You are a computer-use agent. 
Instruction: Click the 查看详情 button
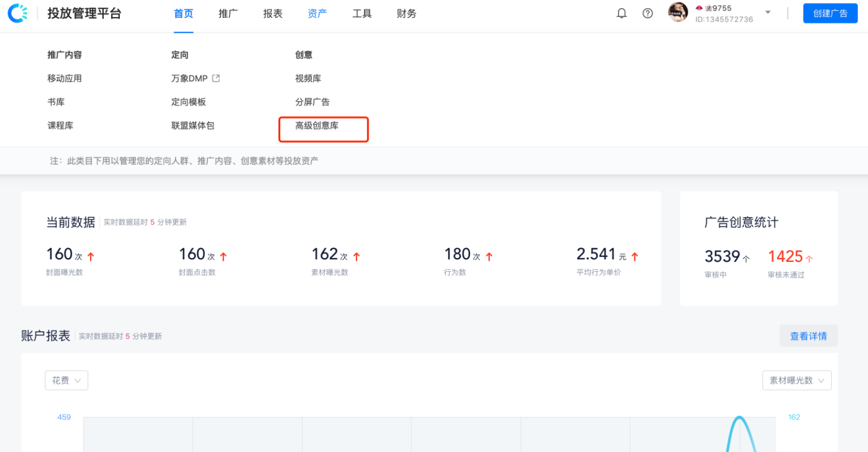[x=808, y=336]
